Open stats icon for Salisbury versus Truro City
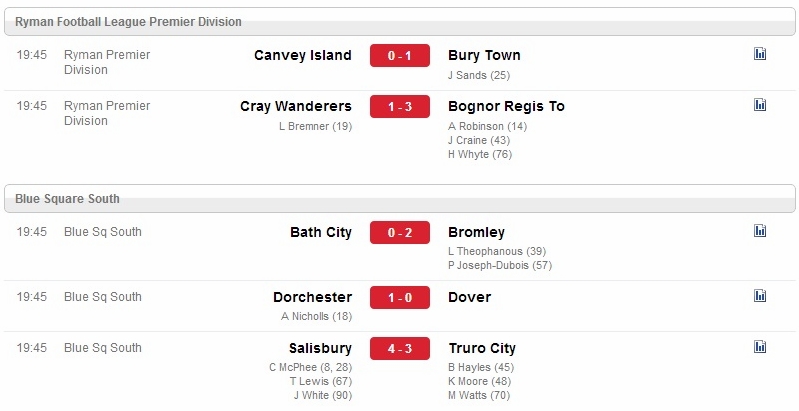The height and width of the screenshot is (411, 799). click(760, 346)
